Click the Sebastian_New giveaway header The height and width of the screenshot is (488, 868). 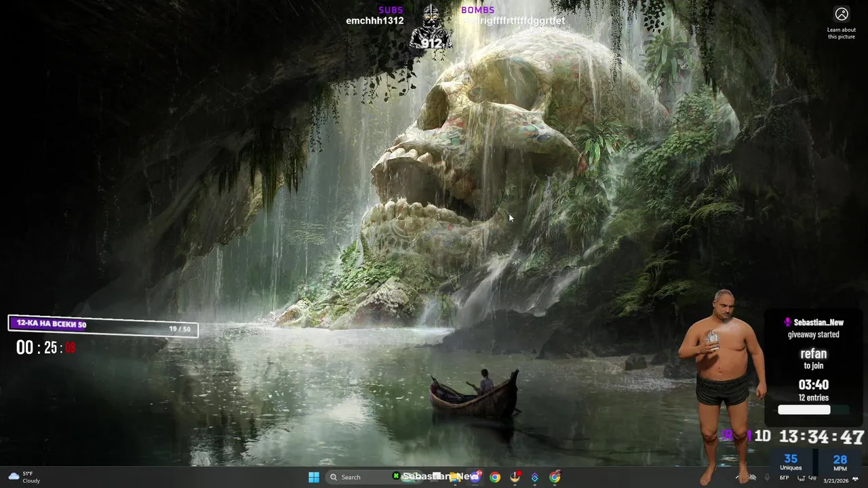click(x=814, y=323)
